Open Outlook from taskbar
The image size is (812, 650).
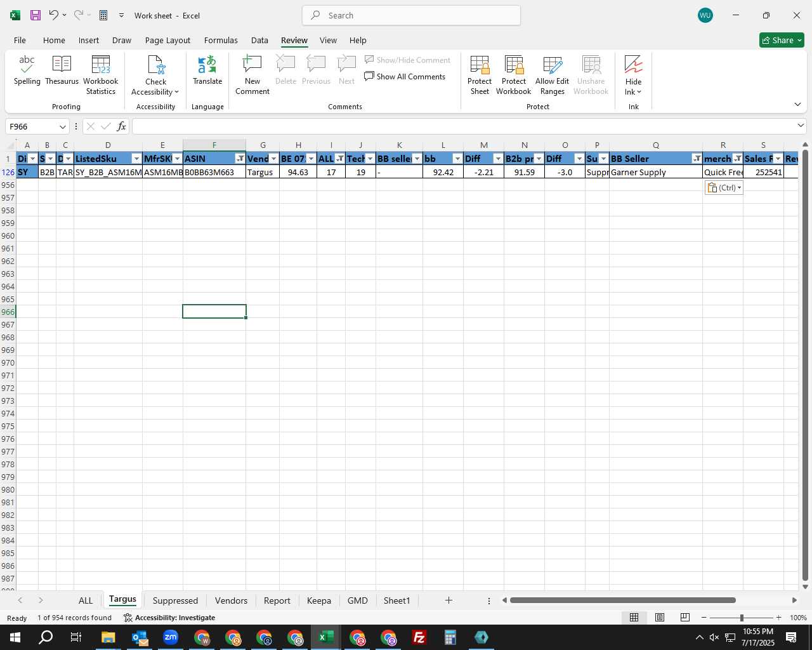point(140,637)
